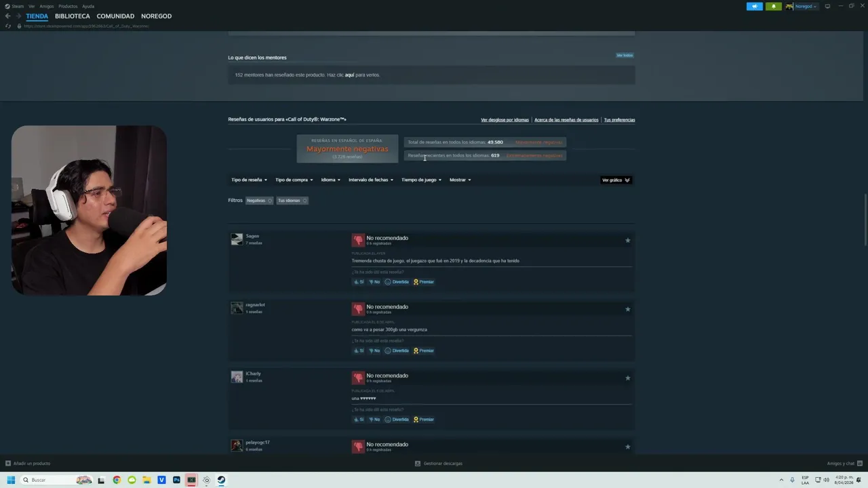This screenshot has height=488, width=868.
Task: Open the Intervalo de fechas dropdown
Action: click(371, 180)
